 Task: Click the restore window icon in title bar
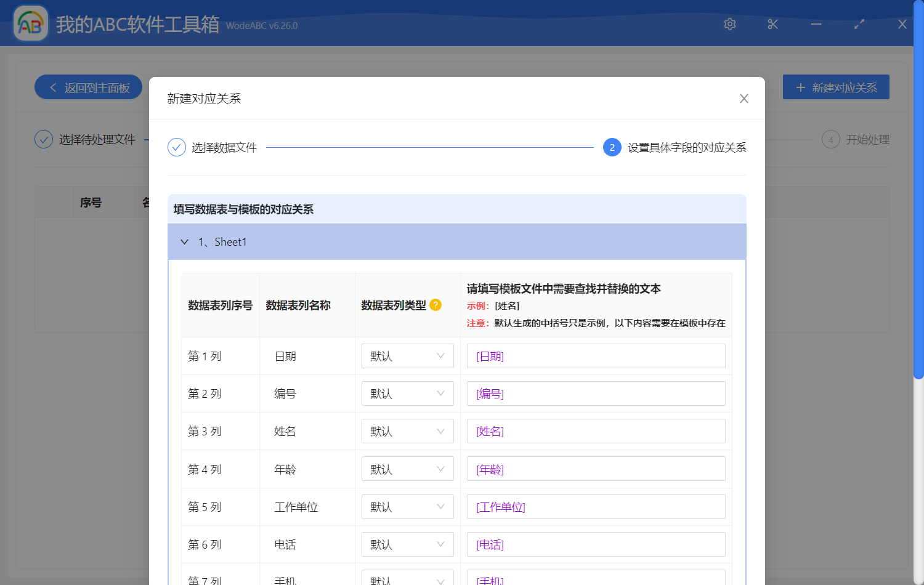(859, 24)
